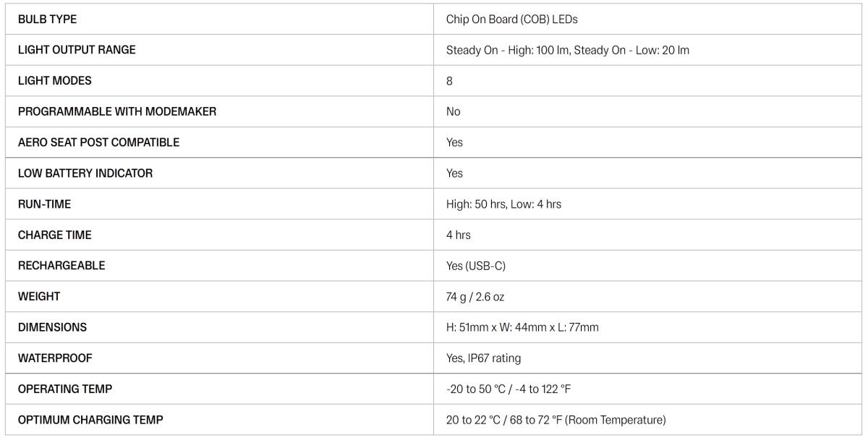Image resolution: width=868 pixels, height=438 pixels.
Task: Click the RECHARGEABLE row label
Action: pyautogui.click(x=61, y=266)
